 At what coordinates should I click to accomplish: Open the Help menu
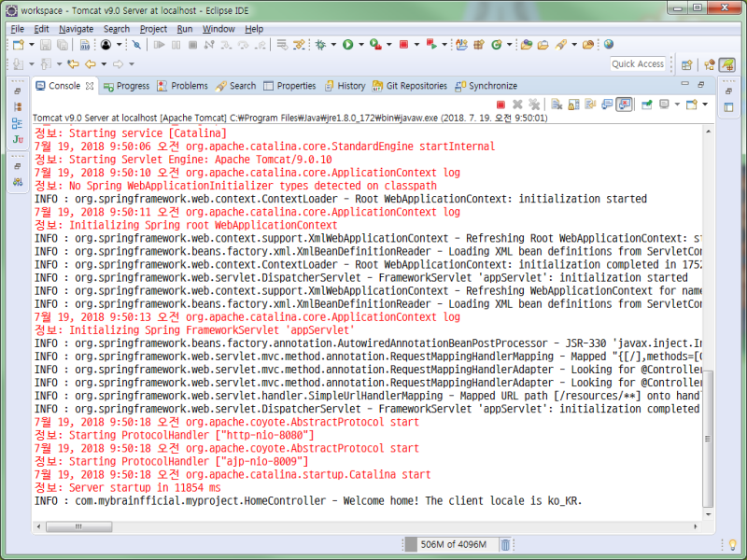[254, 29]
